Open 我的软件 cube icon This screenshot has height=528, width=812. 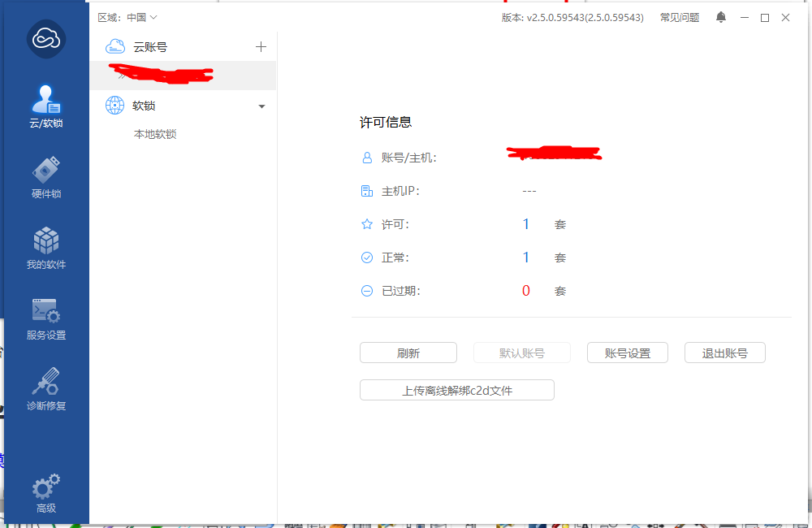tap(45, 248)
